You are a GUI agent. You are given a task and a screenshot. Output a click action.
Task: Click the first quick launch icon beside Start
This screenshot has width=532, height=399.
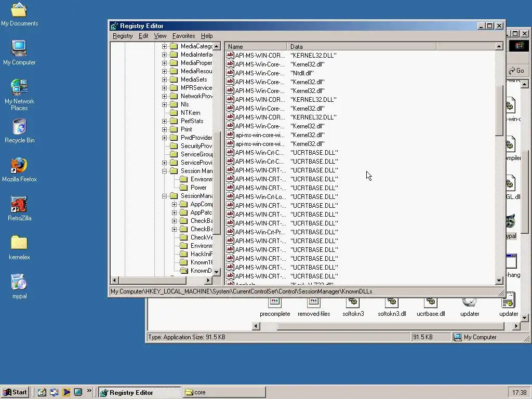[42, 392]
